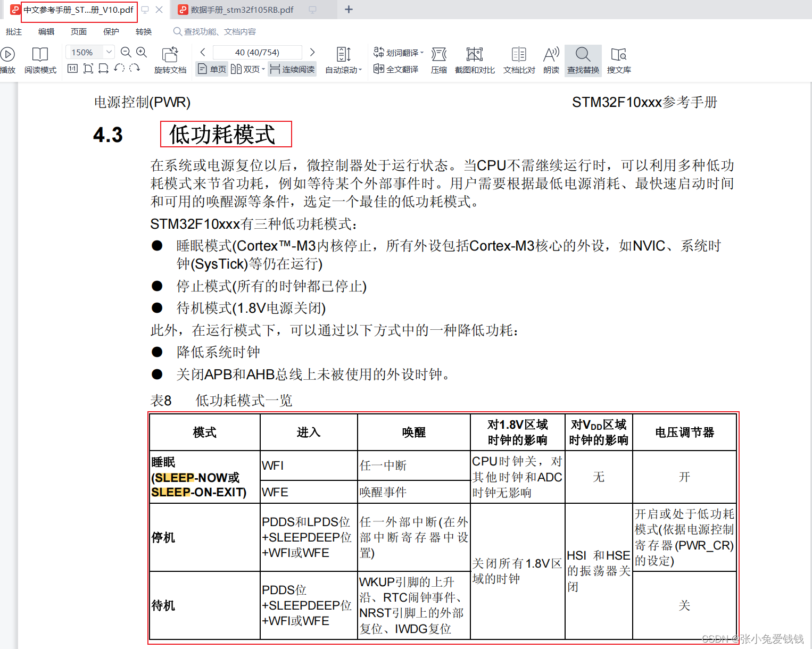
Task: Toggle 连续阅读 continuous reading
Action: click(293, 69)
